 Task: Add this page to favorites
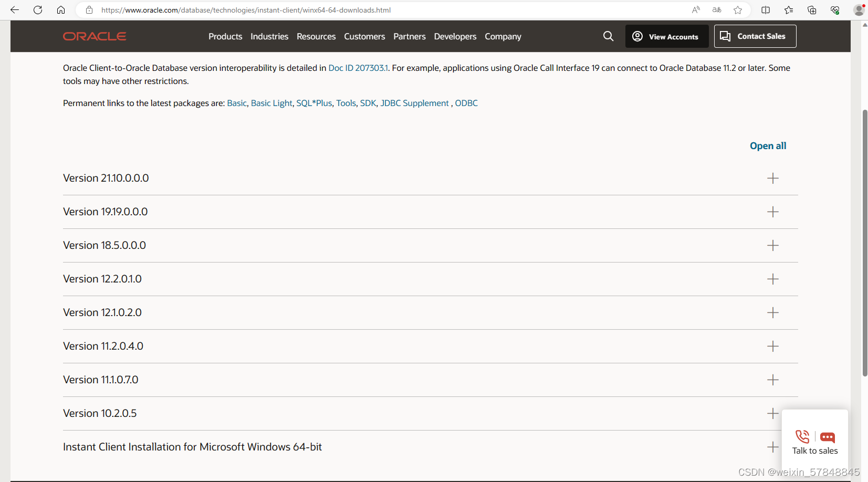coord(737,9)
